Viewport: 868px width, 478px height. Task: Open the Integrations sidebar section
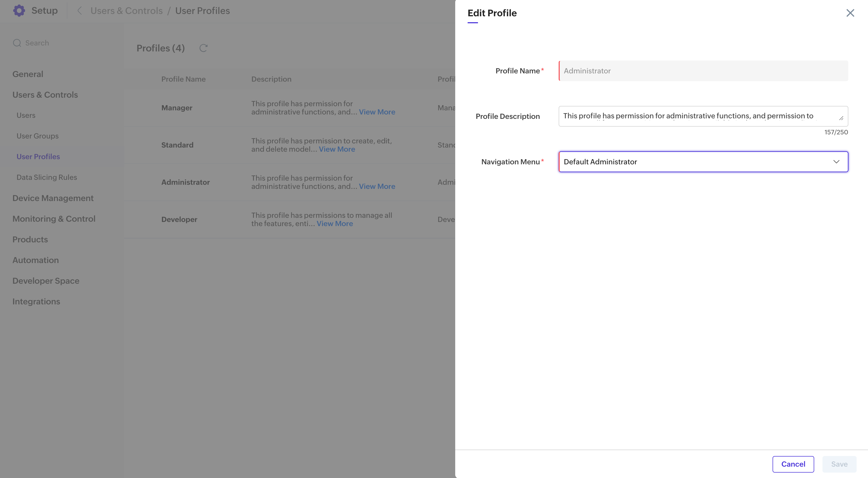point(36,301)
